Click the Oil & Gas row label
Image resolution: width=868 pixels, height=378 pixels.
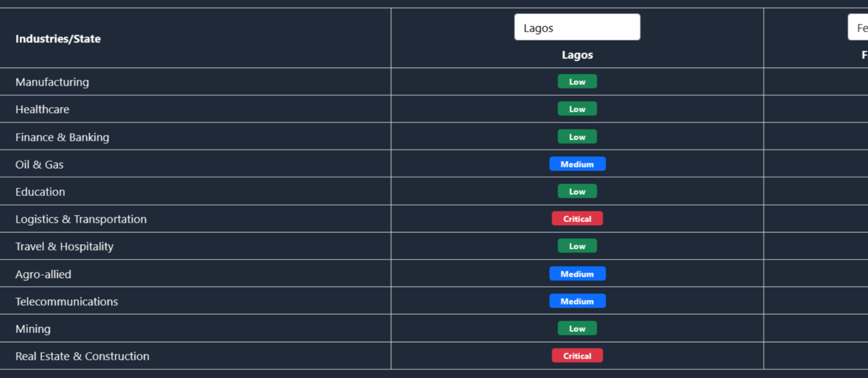[39, 165]
